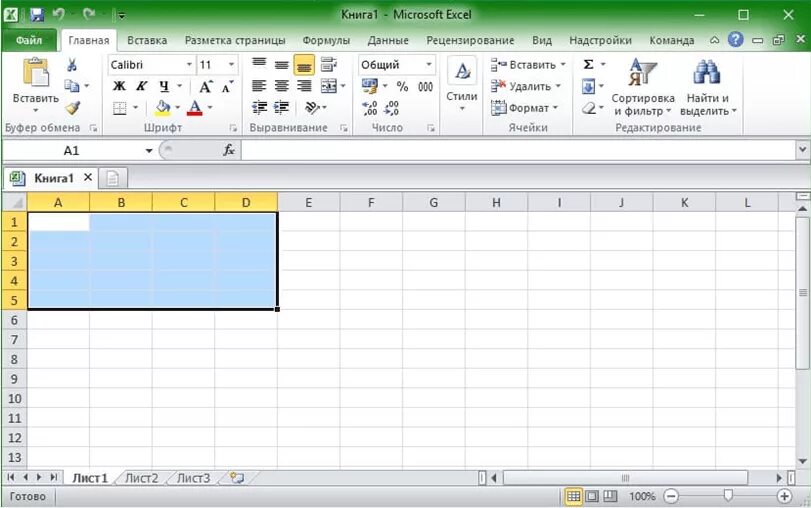Decrease decimal places icon
Screen dimensions: 811x508
392,108
